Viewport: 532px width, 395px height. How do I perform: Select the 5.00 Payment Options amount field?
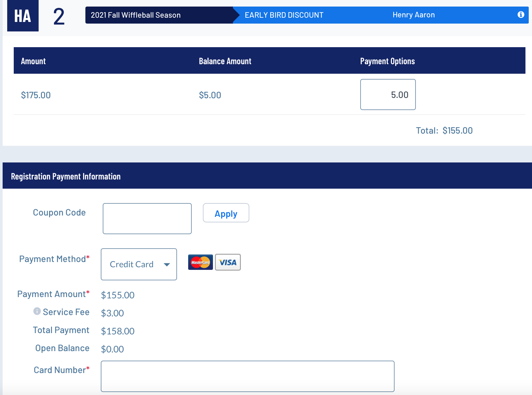click(388, 95)
